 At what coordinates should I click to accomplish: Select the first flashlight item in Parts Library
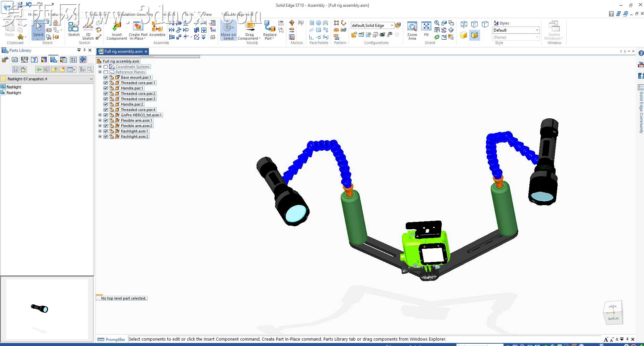coord(14,87)
